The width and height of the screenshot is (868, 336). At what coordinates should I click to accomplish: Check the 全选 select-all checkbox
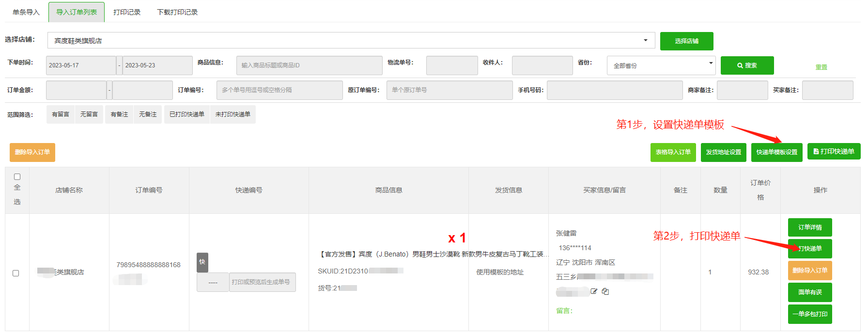click(x=17, y=177)
